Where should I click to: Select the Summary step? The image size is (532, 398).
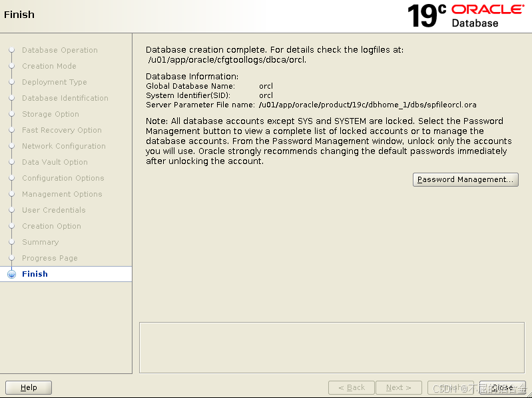[41, 242]
